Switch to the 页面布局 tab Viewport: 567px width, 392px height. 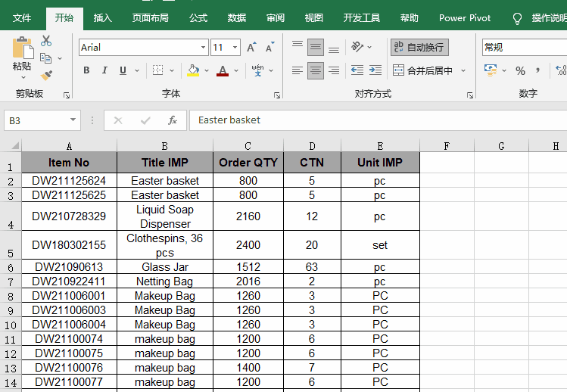tap(150, 18)
